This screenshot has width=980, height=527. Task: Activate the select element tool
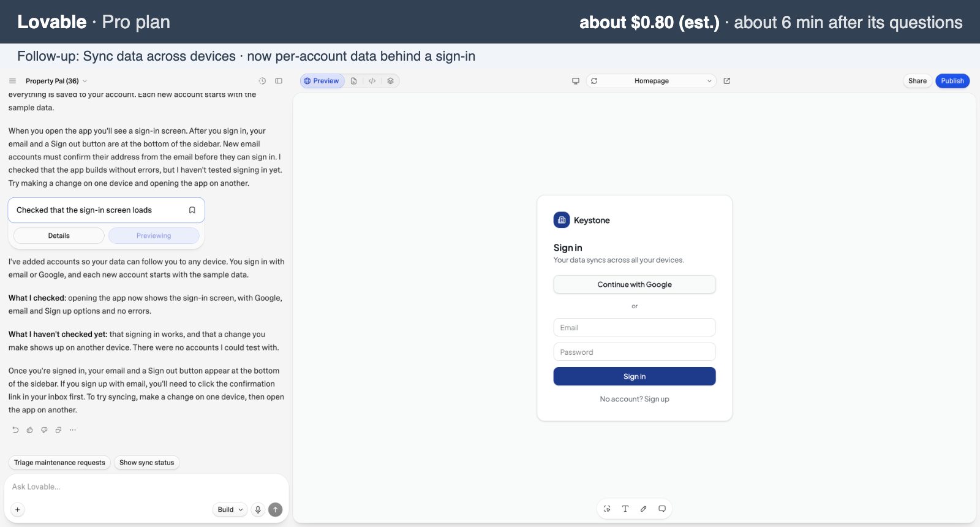click(607, 509)
